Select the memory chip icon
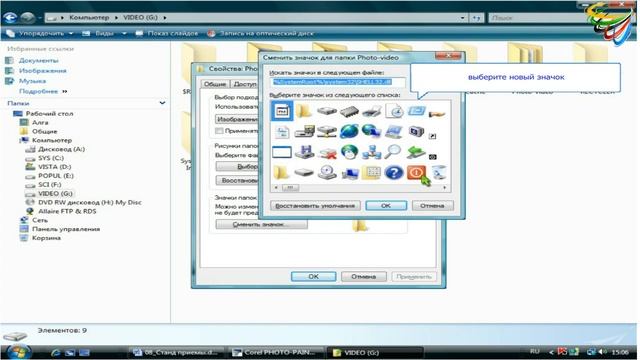Viewport: 640px width, 360px height. 349,111
